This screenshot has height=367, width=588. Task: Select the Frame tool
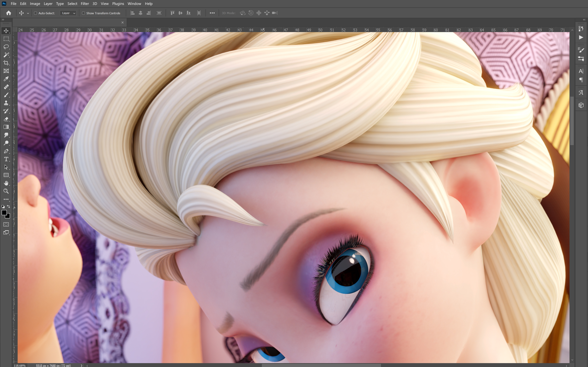pos(6,71)
